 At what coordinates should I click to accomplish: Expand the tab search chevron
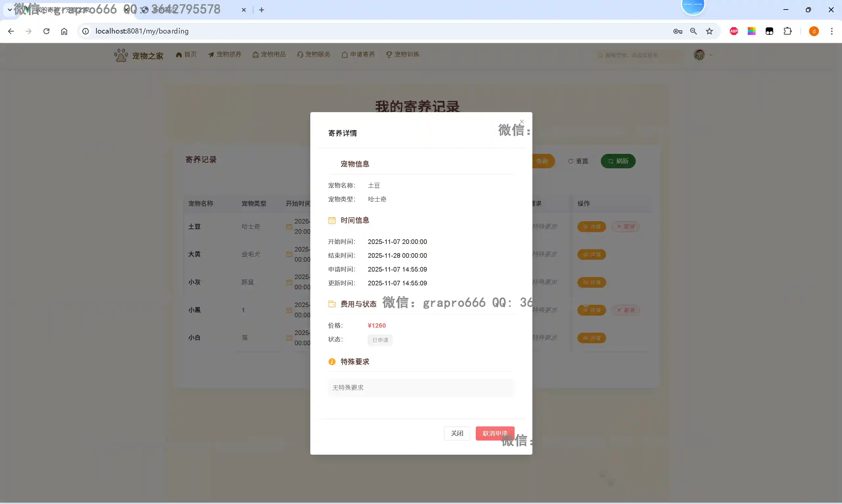pos(10,10)
